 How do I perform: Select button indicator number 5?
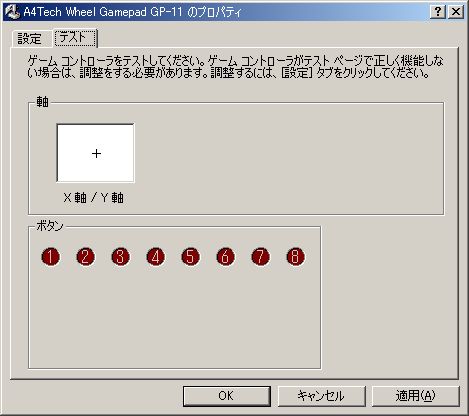(190, 257)
